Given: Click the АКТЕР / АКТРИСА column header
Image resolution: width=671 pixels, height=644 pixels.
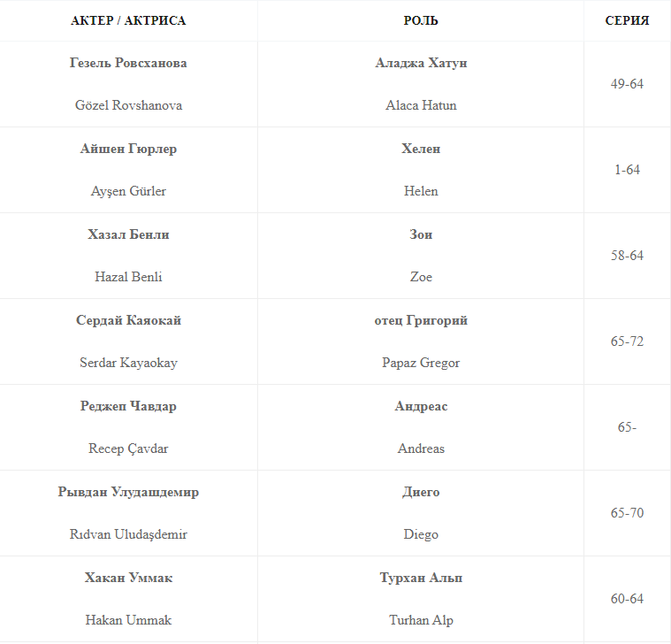Looking at the screenshot, I should (x=128, y=20).
